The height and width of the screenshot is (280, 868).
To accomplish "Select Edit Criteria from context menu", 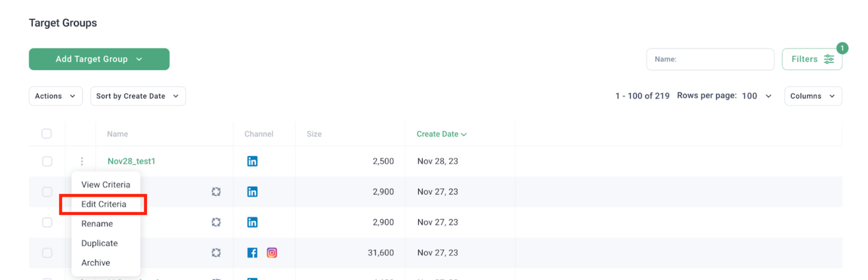I will pos(104,204).
